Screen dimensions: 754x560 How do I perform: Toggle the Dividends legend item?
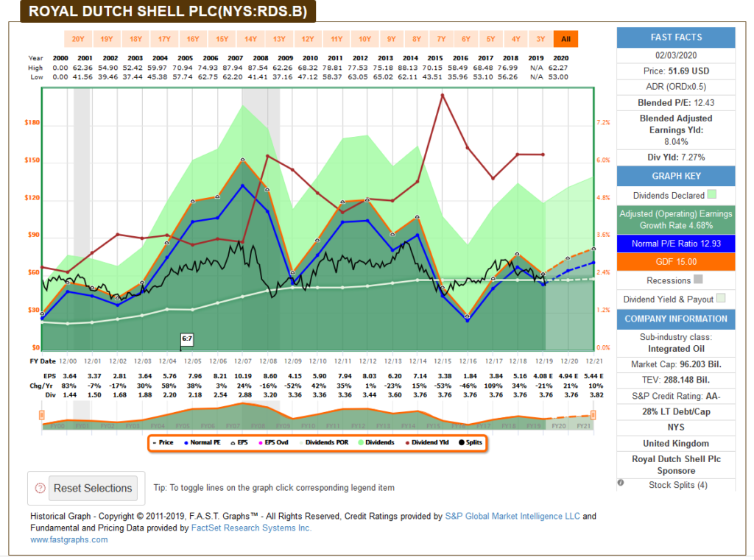tap(376, 443)
